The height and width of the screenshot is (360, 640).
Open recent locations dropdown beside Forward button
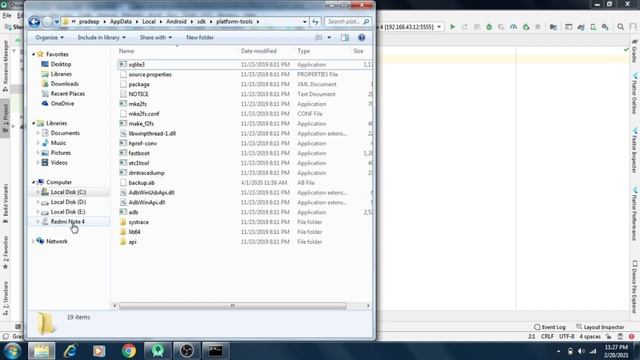57,22
